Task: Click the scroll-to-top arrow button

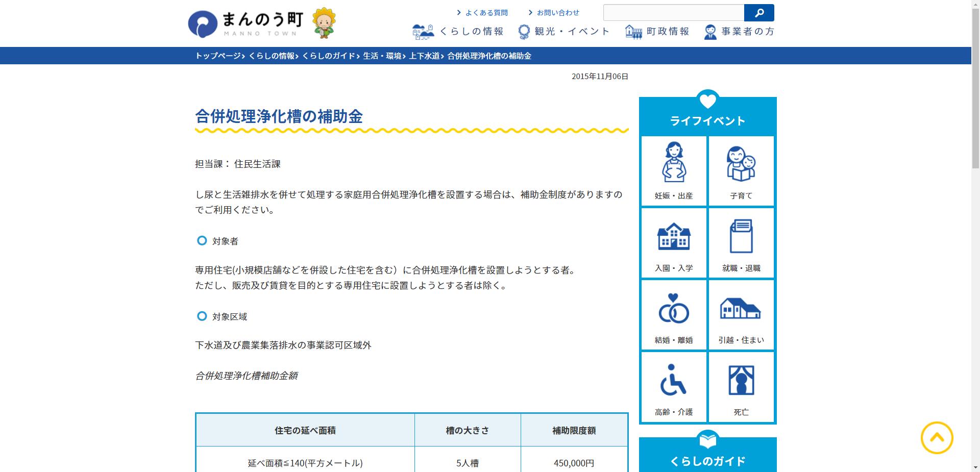Action: 937,438
